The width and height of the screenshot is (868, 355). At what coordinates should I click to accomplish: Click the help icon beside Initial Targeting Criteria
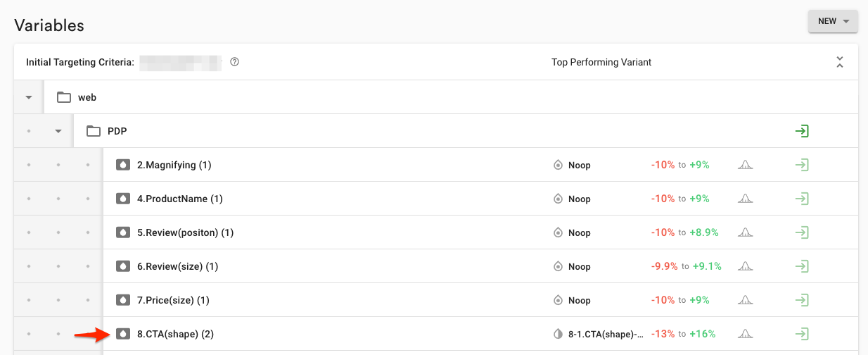235,62
